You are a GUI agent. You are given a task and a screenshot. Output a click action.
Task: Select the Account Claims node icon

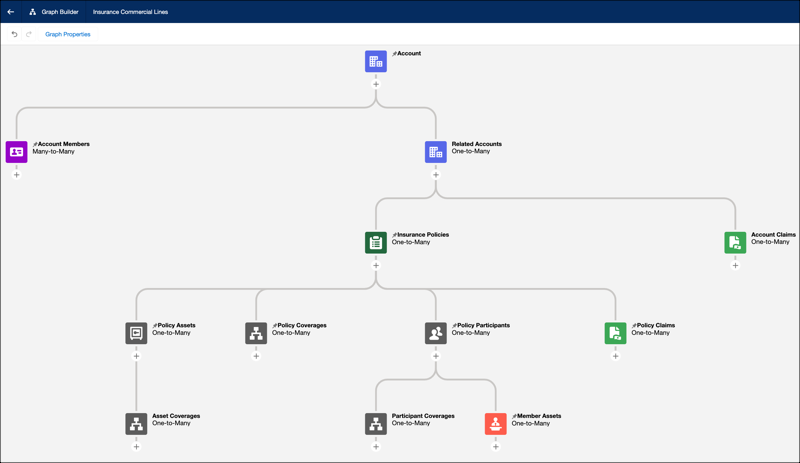click(735, 242)
